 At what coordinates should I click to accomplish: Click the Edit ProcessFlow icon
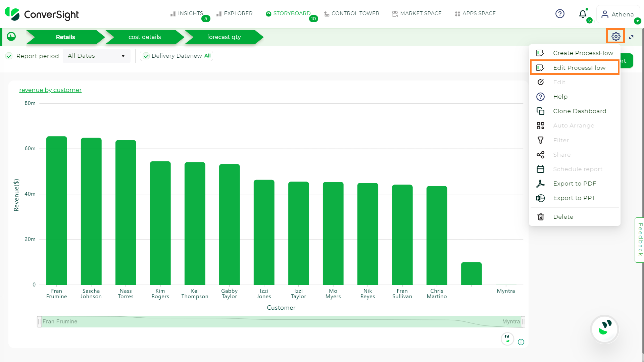540,68
